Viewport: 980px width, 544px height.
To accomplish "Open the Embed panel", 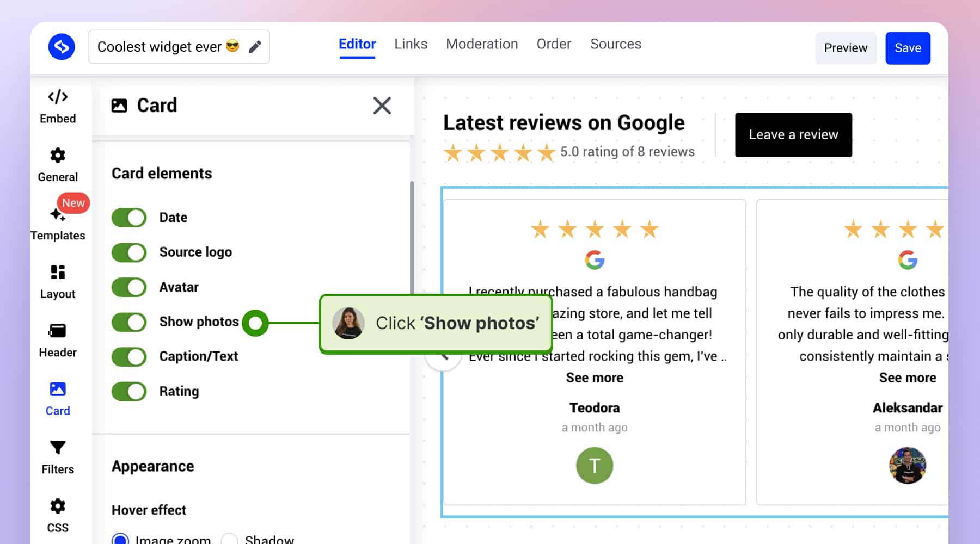I will coord(57,107).
